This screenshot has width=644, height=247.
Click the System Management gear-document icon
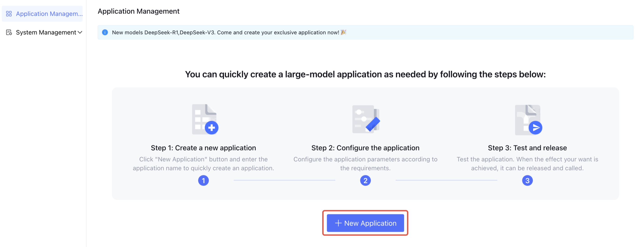tap(9, 32)
